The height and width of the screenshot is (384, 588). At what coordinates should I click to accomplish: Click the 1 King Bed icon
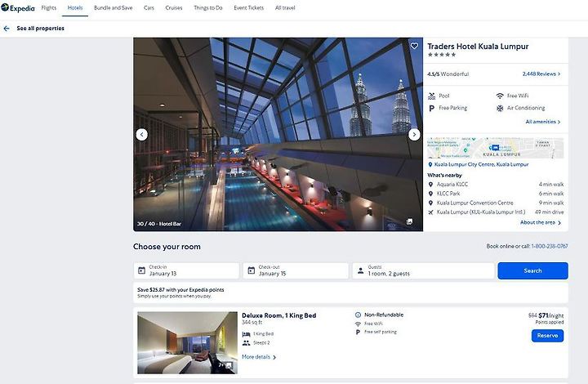click(246, 334)
